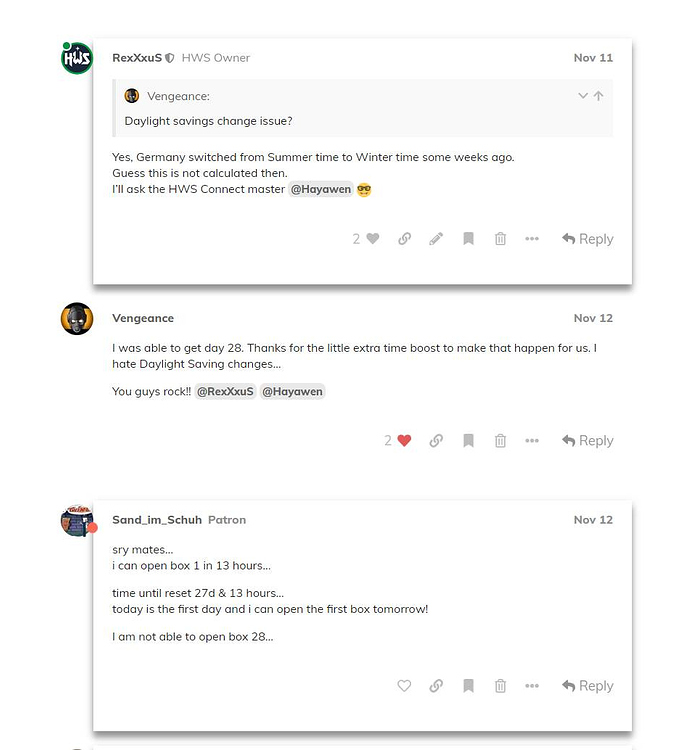The height and width of the screenshot is (750, 694).
Task: Reply to Sand_im_Schuh's post
Action: click(x=587, y=686)
